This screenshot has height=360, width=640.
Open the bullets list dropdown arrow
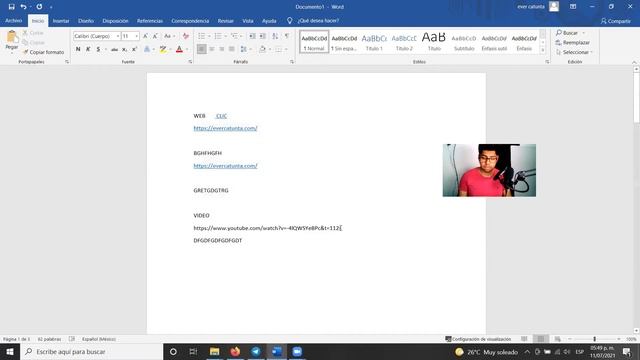pos(209,36)
